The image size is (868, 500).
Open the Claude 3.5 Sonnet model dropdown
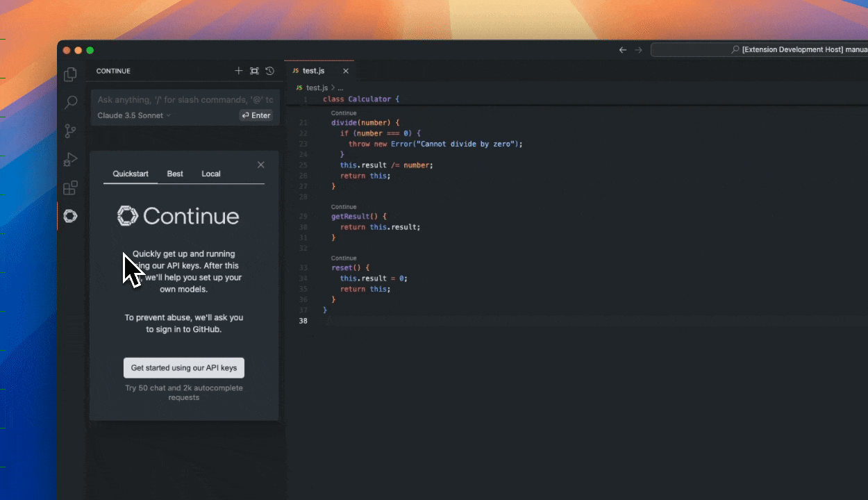tap(133, 115)
